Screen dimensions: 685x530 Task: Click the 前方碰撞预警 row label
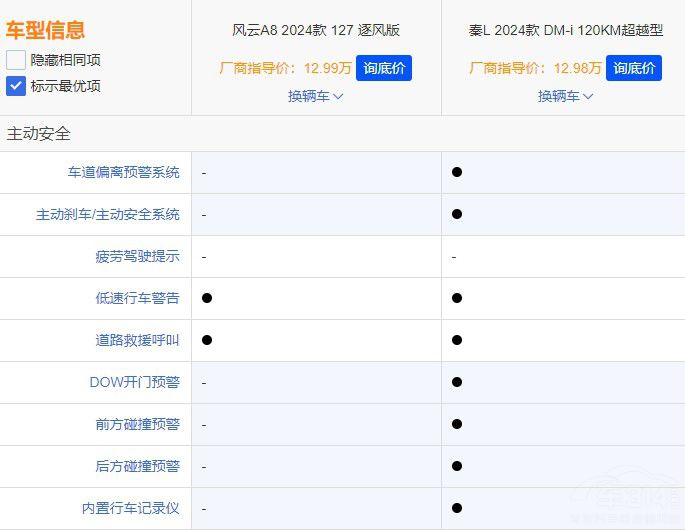138,424
